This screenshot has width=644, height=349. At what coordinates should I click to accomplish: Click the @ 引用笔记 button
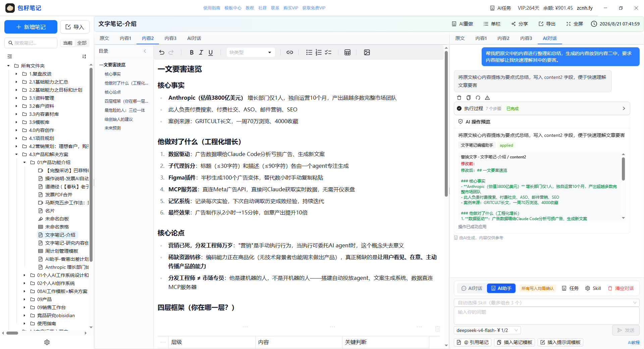pos(473,342)
